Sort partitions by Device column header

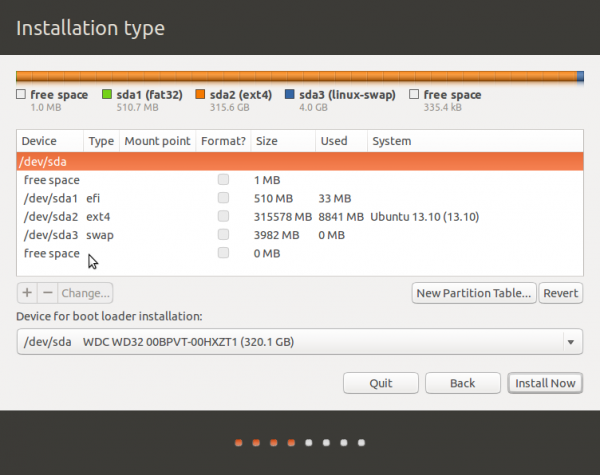tap(39, 142)
